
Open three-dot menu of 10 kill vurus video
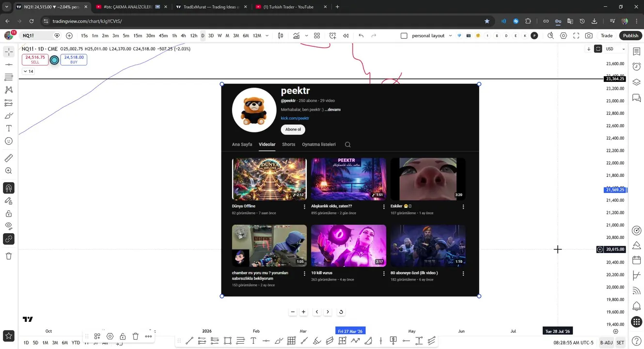click(x=384, y=273)
